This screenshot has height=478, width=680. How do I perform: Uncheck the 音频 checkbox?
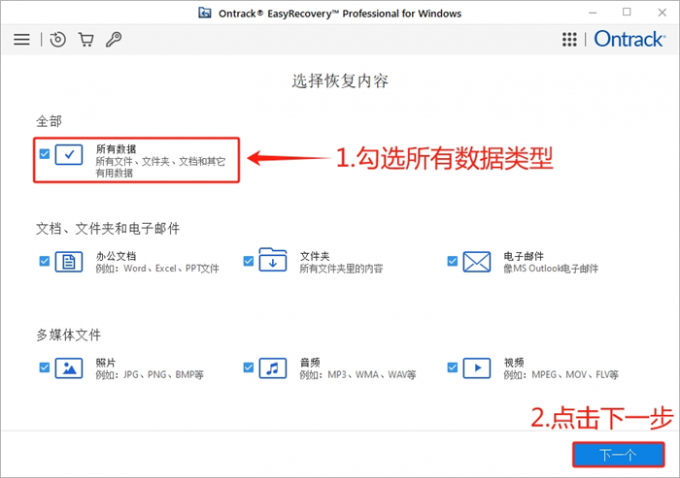point(248,368)
